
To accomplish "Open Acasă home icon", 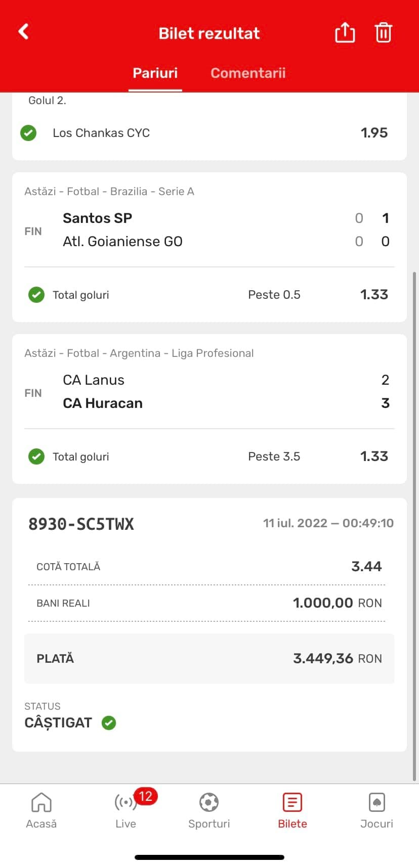I will (x=41, y=802).
